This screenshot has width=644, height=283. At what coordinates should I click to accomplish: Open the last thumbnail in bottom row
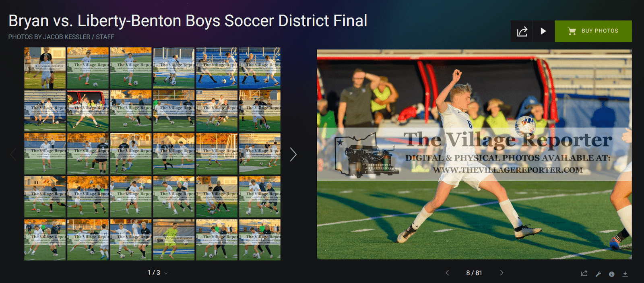tap(260, 240)
